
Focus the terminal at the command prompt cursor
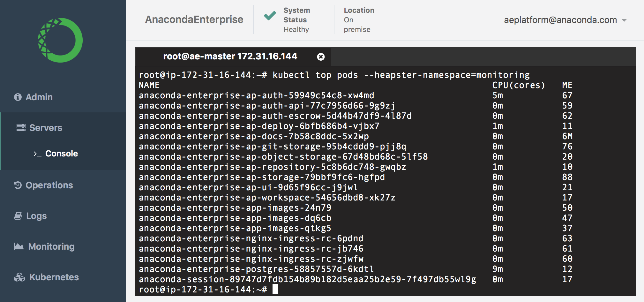tap(275, 290)
